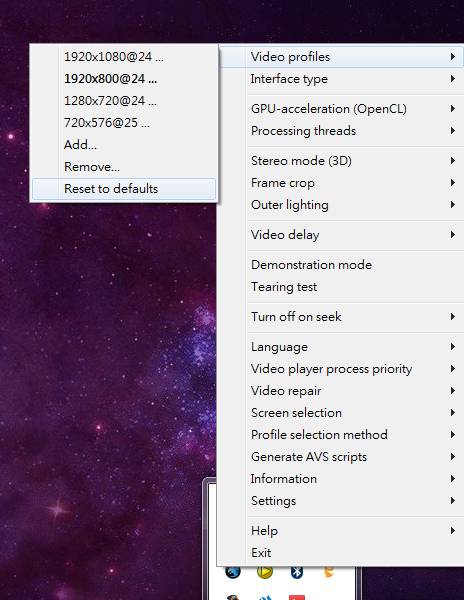Expand the Settings submenu arrow
The image size is (464, 600).
coord(453,501)
